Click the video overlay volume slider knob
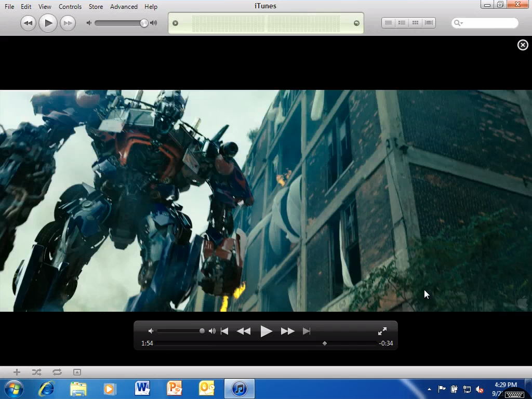The height and width of the screenshot is (399, 532). tap(202, 331)
